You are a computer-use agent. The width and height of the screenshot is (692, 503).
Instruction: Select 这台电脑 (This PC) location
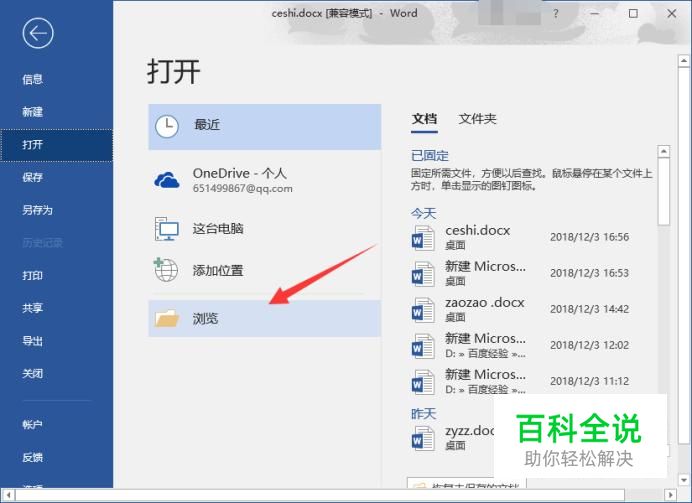(x=265, y=229)
